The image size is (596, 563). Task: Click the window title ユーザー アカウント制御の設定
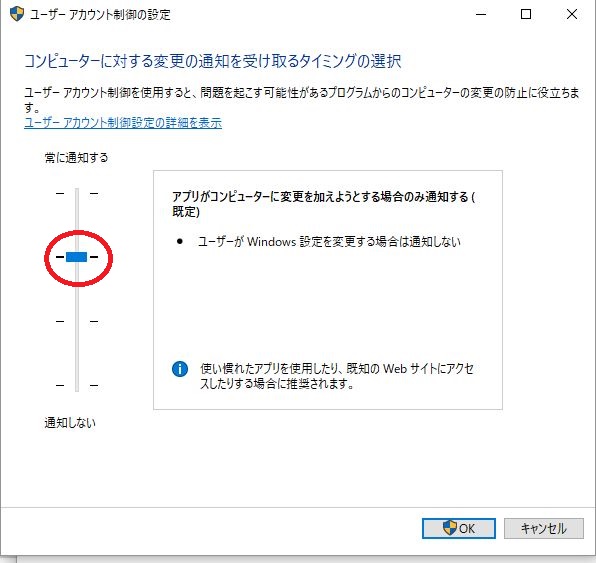[x=100, y=15]
